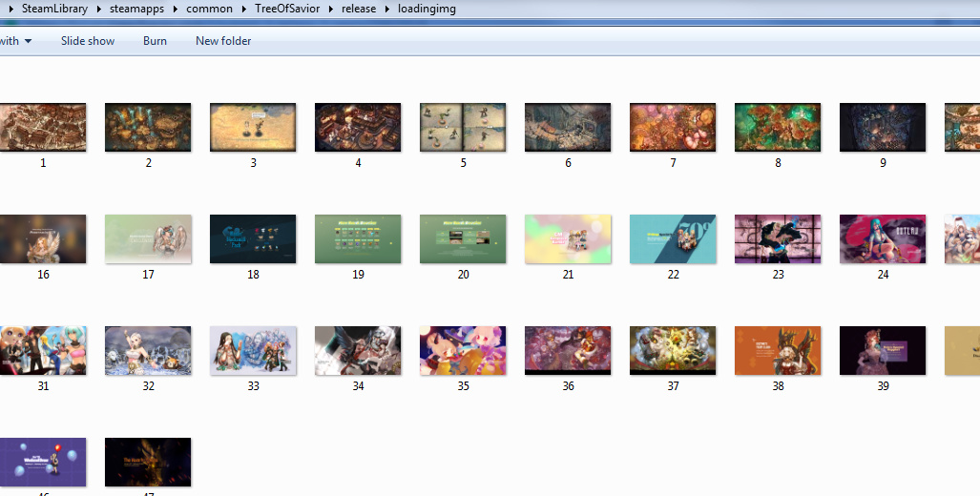Open image thumbnail labeled 1
This screenshot has height=496, width=980.
click(43, 128)
